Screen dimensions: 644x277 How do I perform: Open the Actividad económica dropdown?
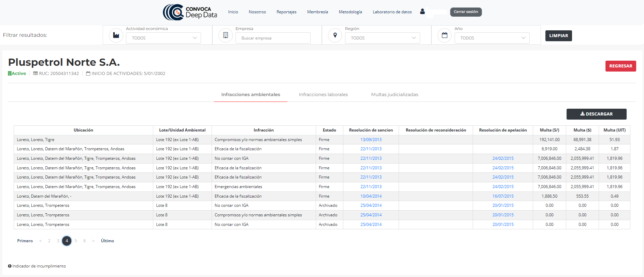coord(163,38)
